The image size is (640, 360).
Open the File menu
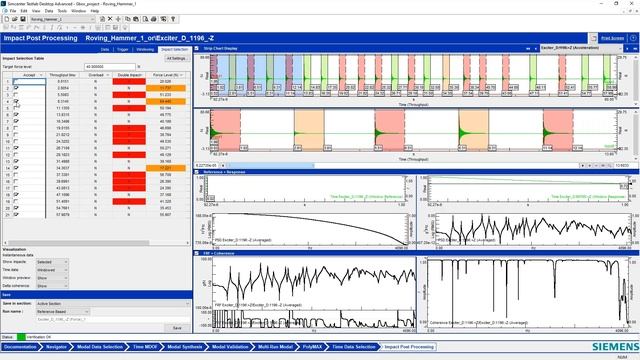click(x=13, y=11)
